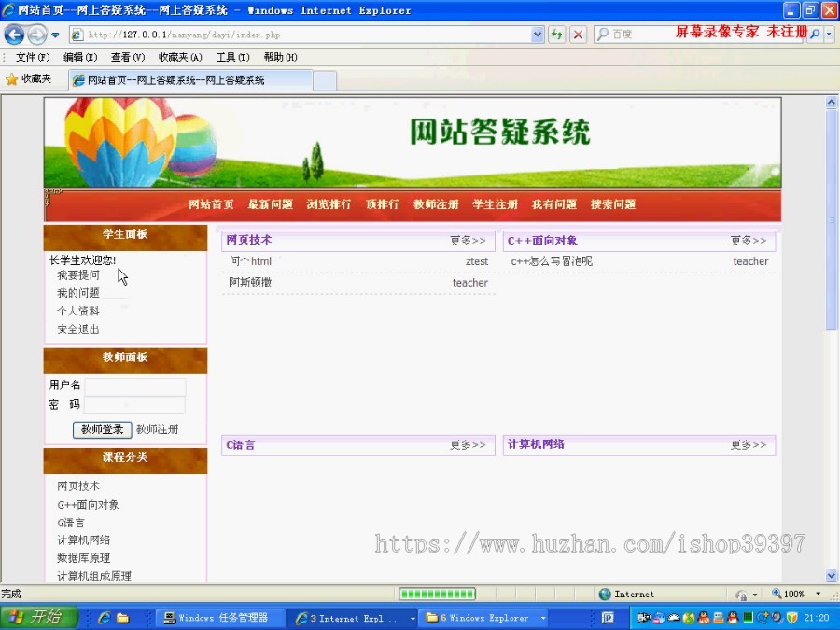Click the address bar URL field
The height and width of the screenshot is (630, 840).
(301, 35)
